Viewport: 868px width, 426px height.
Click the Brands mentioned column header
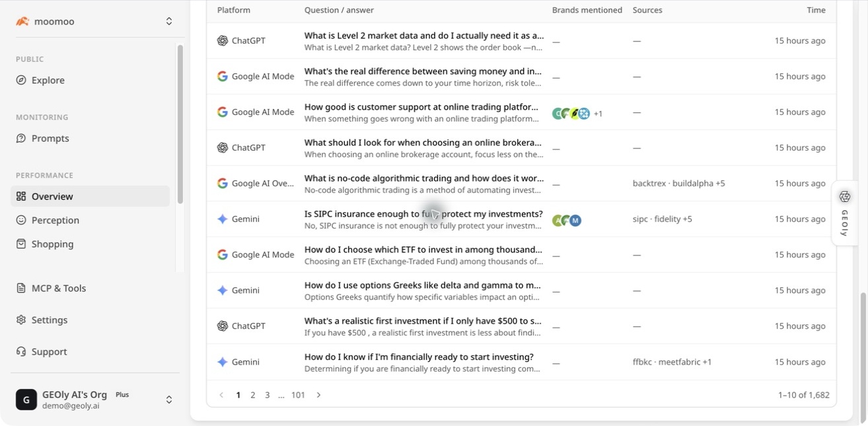pos(587,10)
